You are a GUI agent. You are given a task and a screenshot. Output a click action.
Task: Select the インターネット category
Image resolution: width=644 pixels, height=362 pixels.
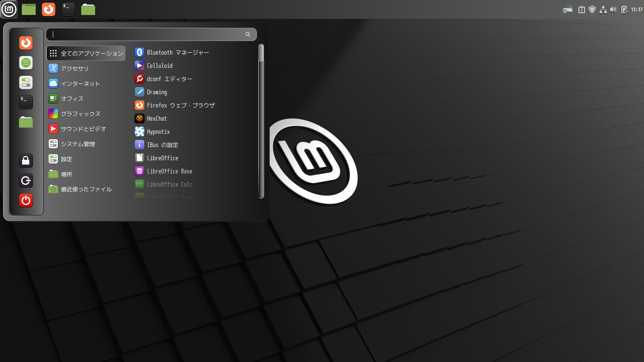(x=86, y=83)
